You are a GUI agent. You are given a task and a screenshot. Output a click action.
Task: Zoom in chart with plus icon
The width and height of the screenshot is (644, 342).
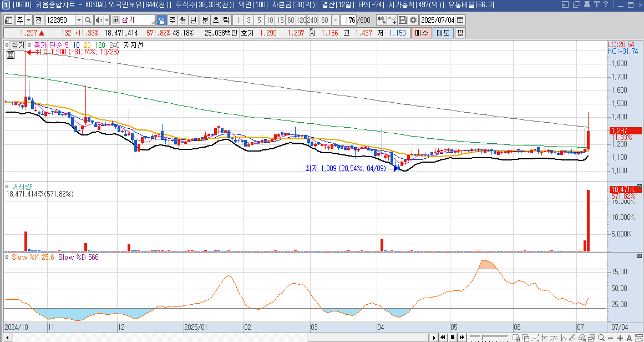620,338
